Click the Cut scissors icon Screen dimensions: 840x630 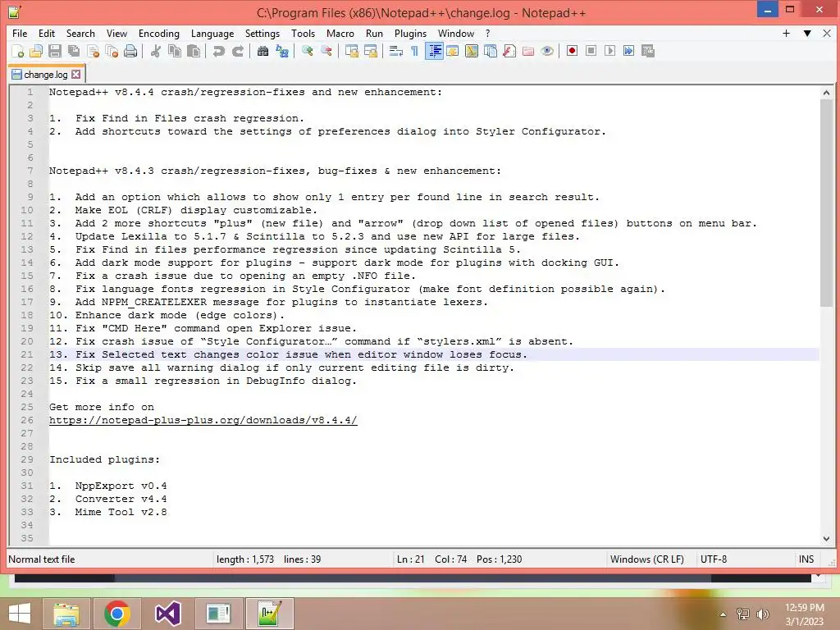[156, 51]
